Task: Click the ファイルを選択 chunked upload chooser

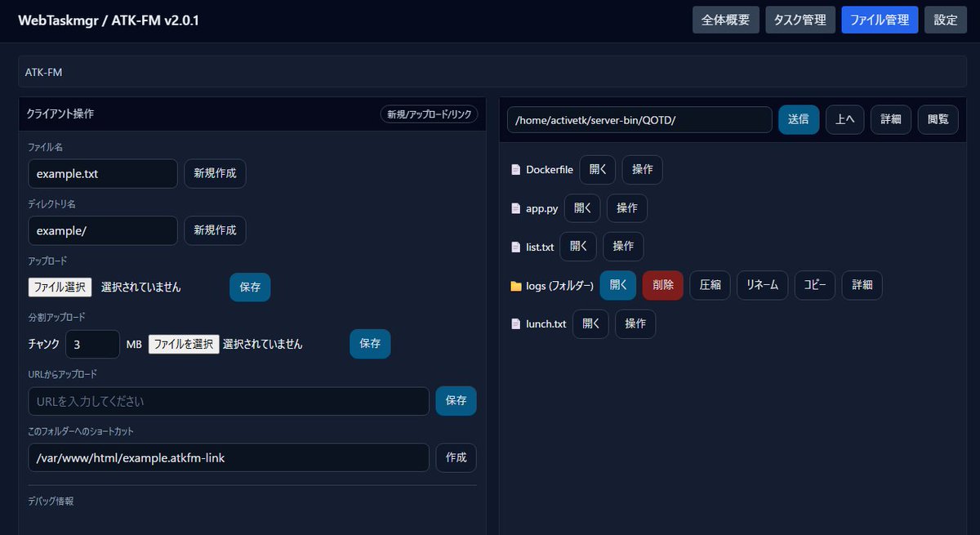Action: [184, 344]
